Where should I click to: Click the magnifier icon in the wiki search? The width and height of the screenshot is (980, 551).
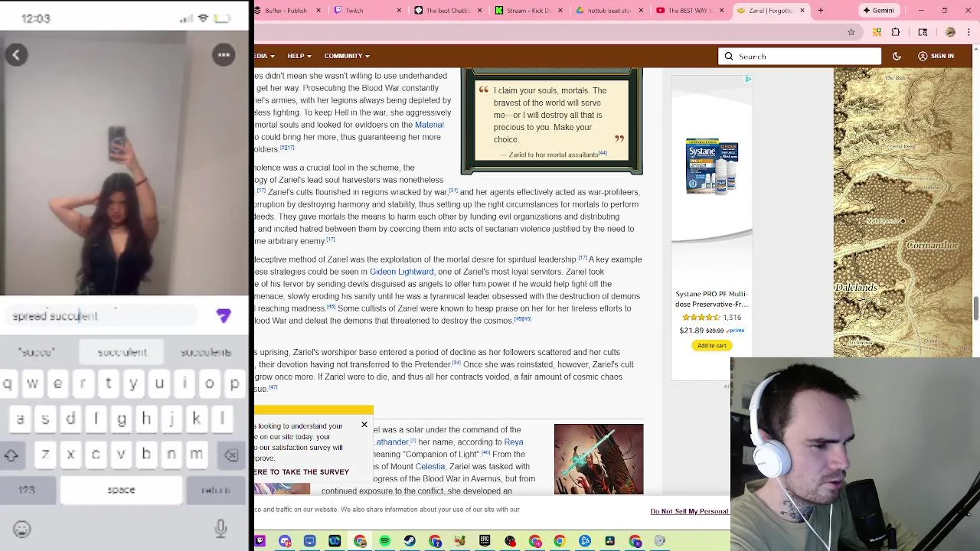pyautogui.click(x=729, y=56)
